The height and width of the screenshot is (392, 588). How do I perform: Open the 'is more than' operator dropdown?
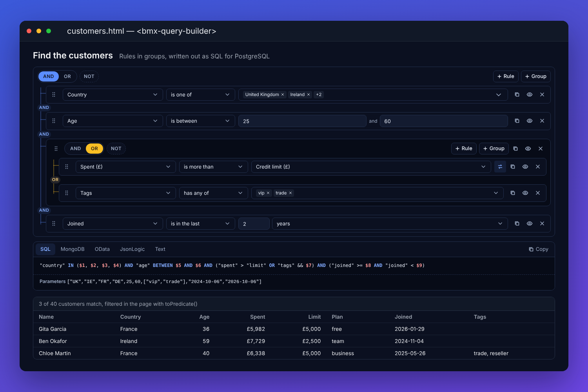pos(213,167)
